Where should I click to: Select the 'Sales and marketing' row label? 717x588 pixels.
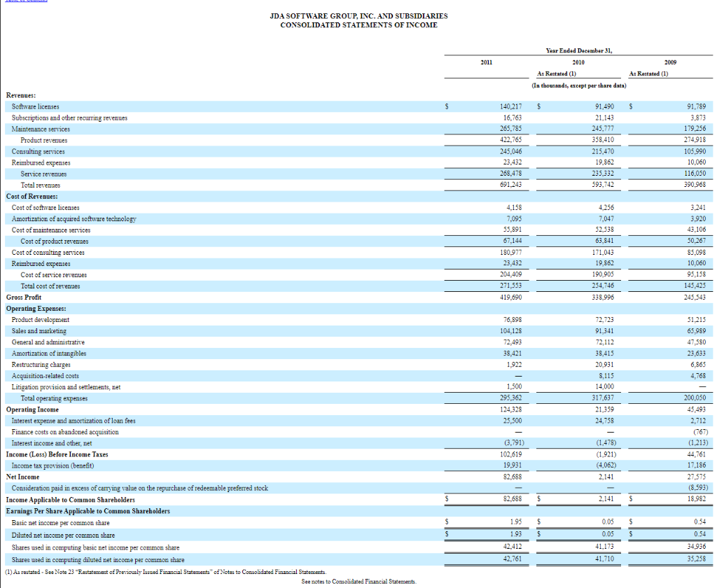39,331
